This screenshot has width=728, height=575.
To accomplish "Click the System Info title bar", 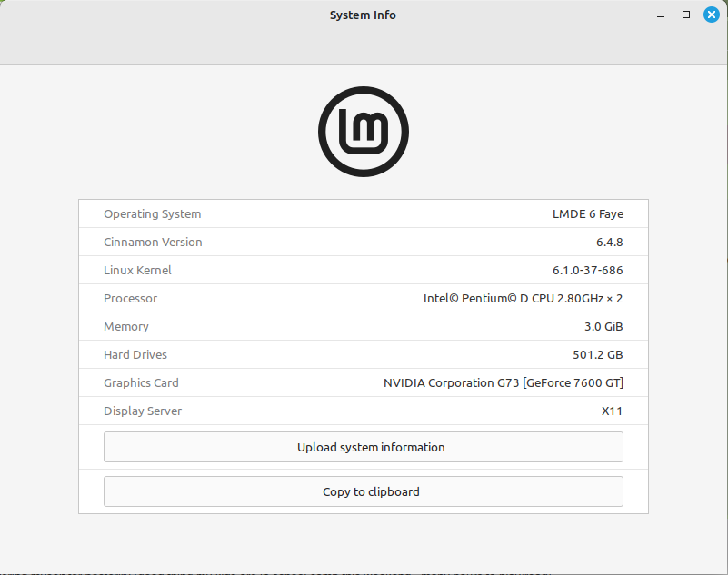I will 363,15.
